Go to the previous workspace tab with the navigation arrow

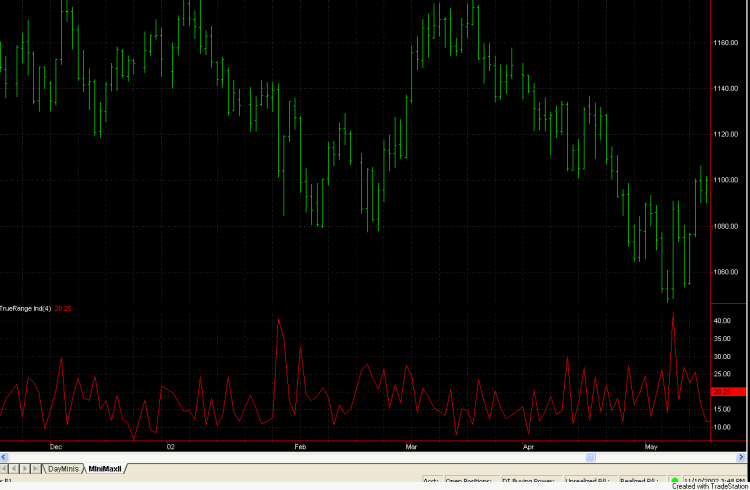point(15,469)
